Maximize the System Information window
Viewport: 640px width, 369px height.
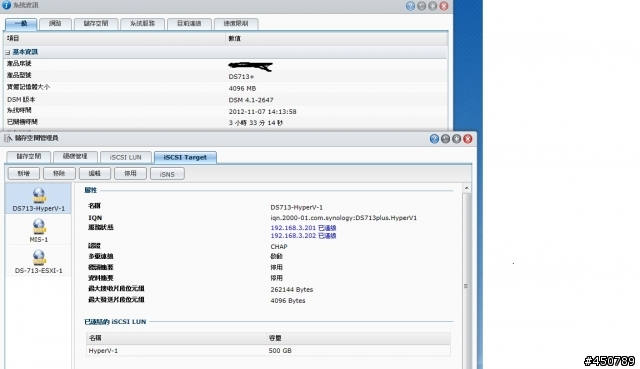point(433,6)
